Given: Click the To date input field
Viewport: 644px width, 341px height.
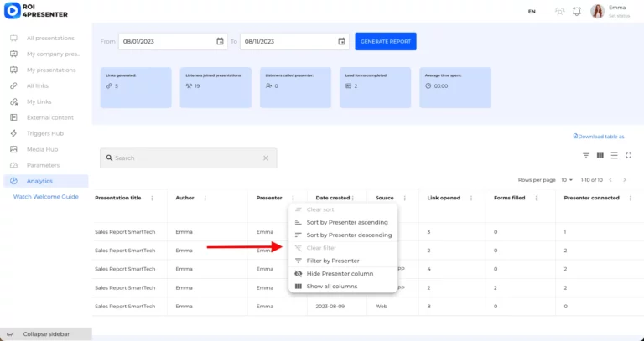Looking at the screenshot, I should [x=294, y=41].
